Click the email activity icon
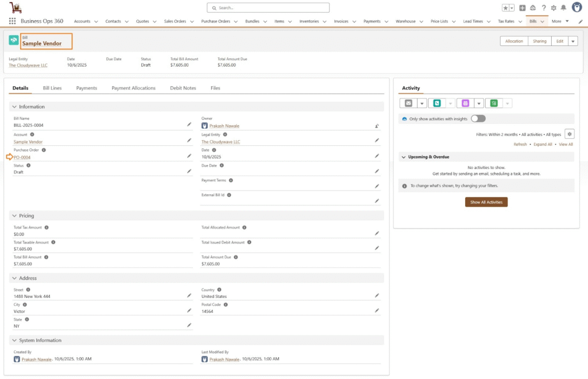588x379 pixels. point(409,103)
